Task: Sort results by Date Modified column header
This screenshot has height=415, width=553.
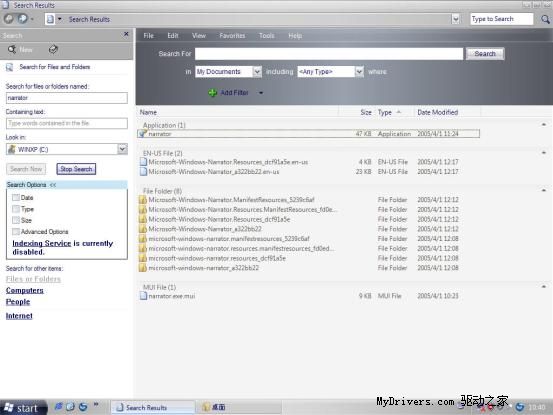Action: pos(438,112)
